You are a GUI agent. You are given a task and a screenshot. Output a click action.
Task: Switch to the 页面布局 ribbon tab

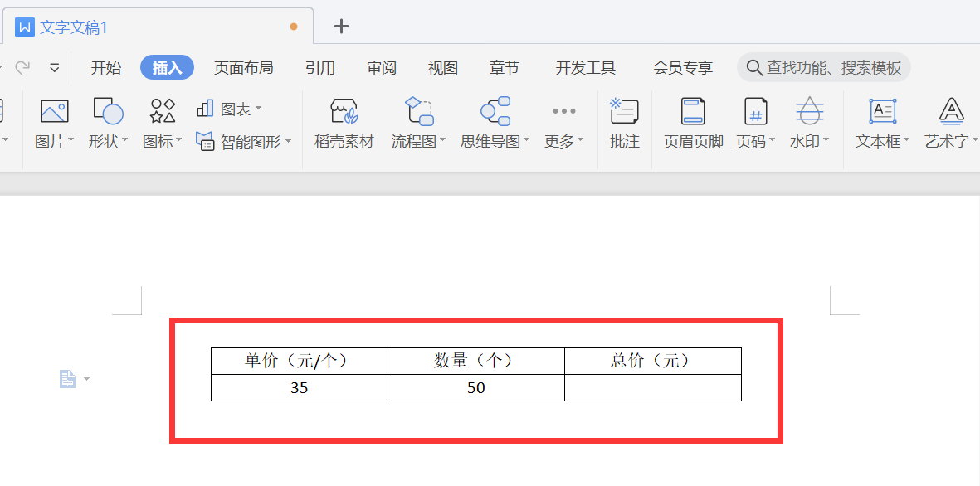tap(243, 67)
